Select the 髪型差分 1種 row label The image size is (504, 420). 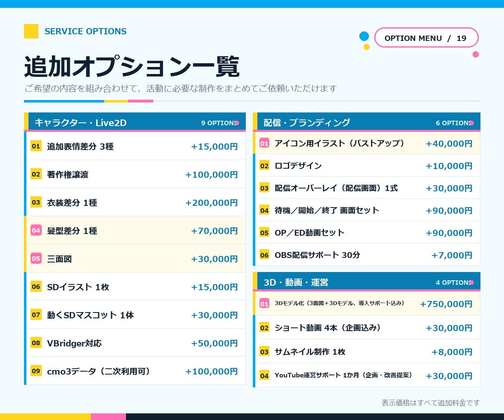point(72,231)
